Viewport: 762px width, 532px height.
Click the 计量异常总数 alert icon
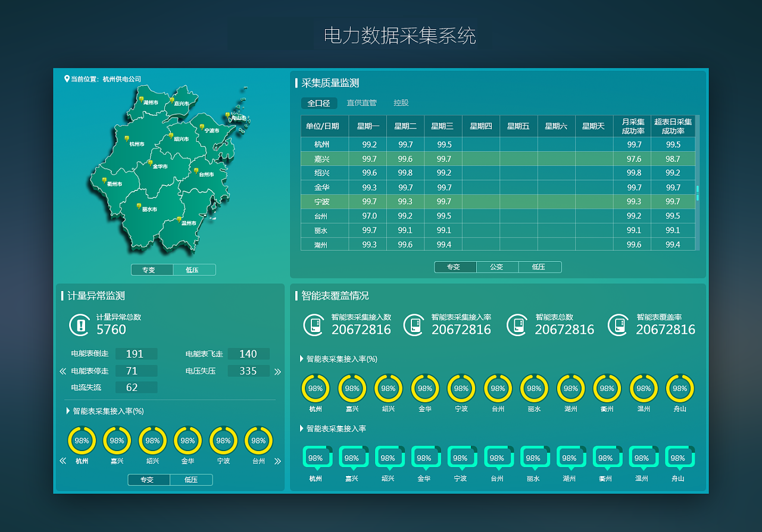click(x=79, y=325)
